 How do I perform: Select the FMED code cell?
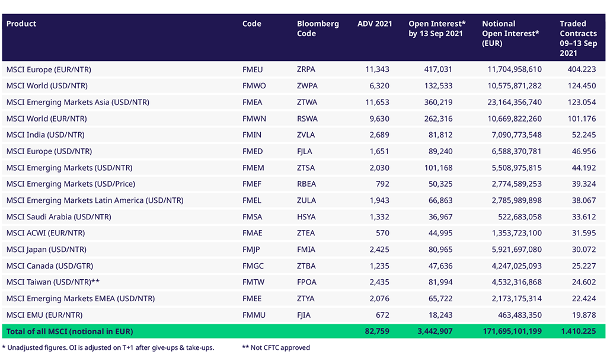253,151
